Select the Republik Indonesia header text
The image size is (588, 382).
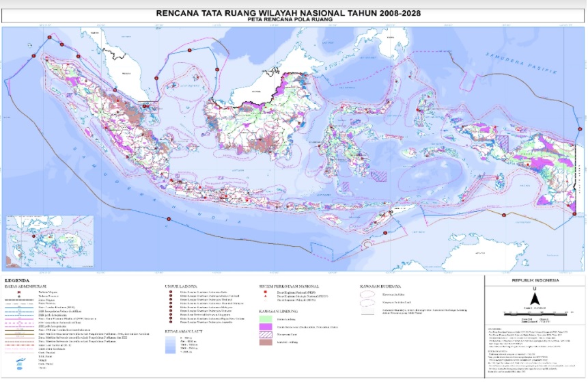pos(535,281)
